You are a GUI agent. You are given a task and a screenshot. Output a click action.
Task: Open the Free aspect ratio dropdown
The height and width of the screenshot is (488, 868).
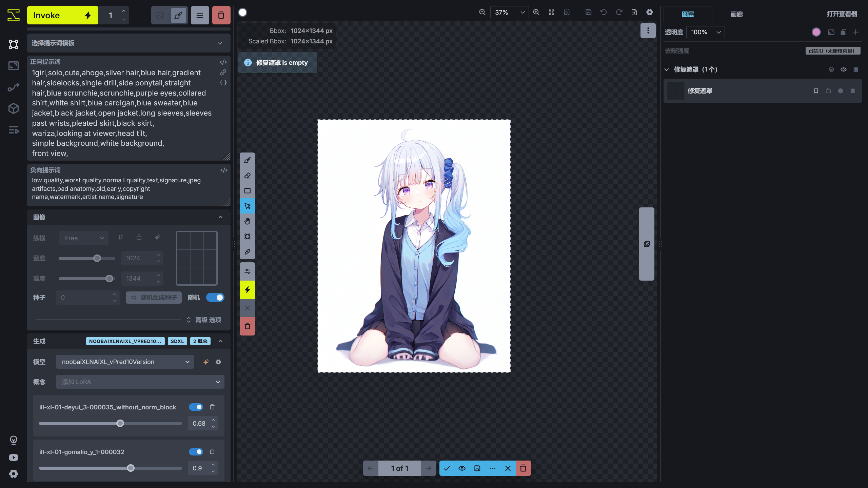(x=83, y=238)
